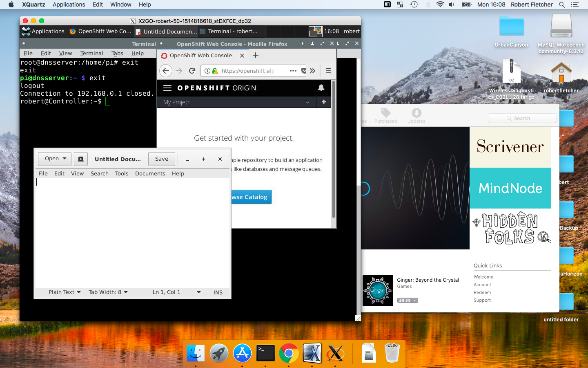Click the Wi-Fi menu bar icon
This screenshot has height=368, width=588.
pos(440,4)
